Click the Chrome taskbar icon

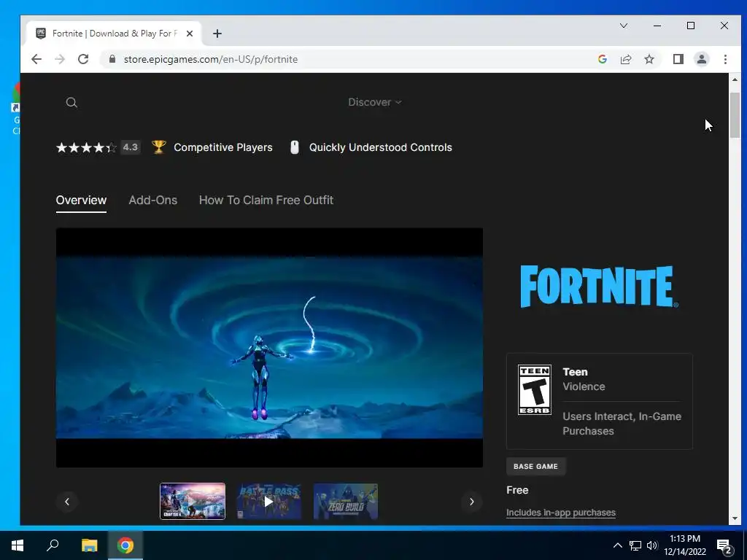point(125,545)
